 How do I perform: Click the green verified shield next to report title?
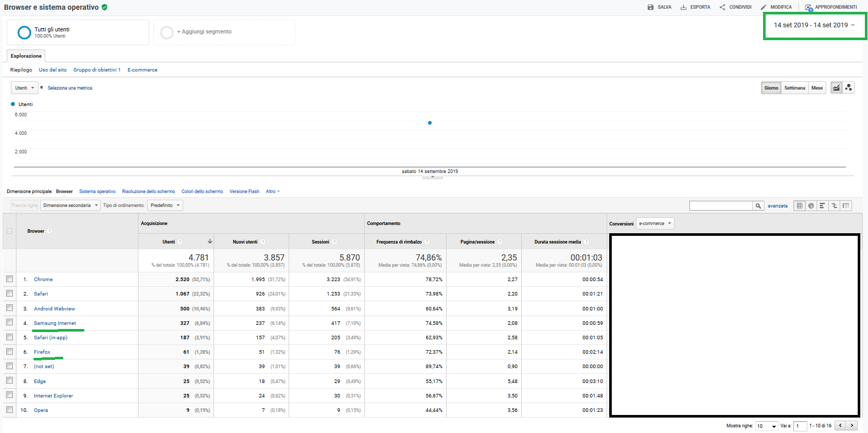104,7
